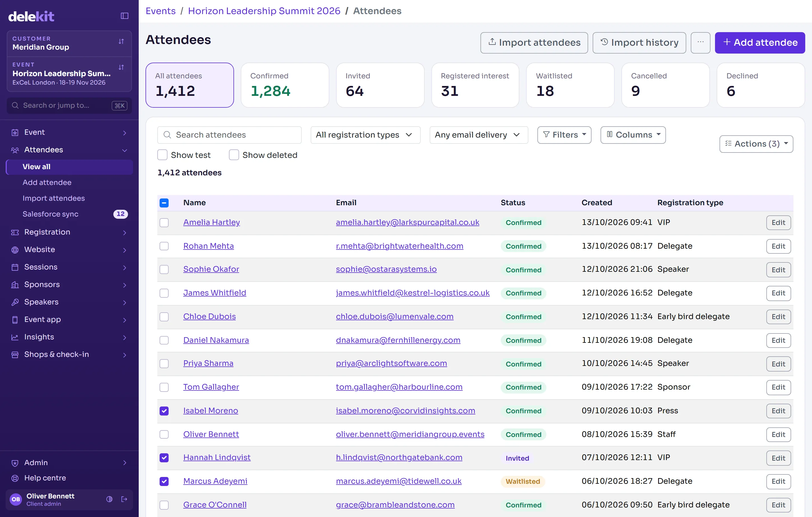Uncheck Isabel Moreno's row checkbox
The width and height of the screenshot is (812, 517).
(164, 411)
